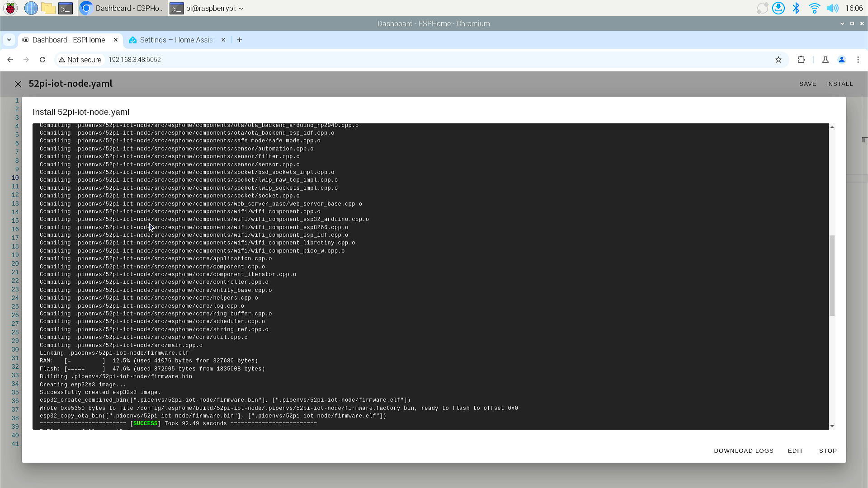This screenshot has width=868, height=488.
Task: Click the Compiling sensor/filter.cpp.o log line
Action: coord(170,157)
